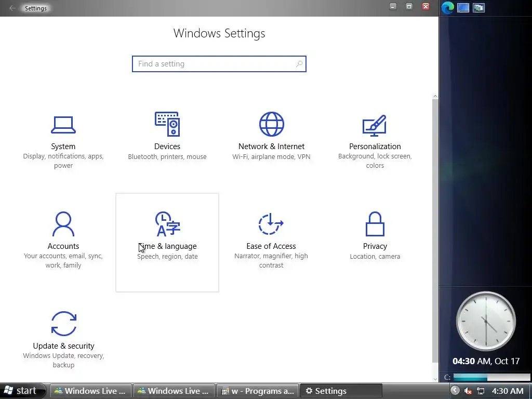Screen dimensions: 532x399
Task: Click 'Bluetooth, printers, mouse' description
Action: tap(167, 156)
